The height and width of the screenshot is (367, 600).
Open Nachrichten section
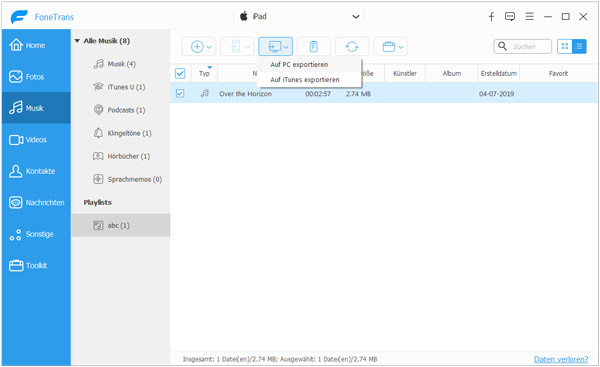pyautogui.click(x=36, y=202)
